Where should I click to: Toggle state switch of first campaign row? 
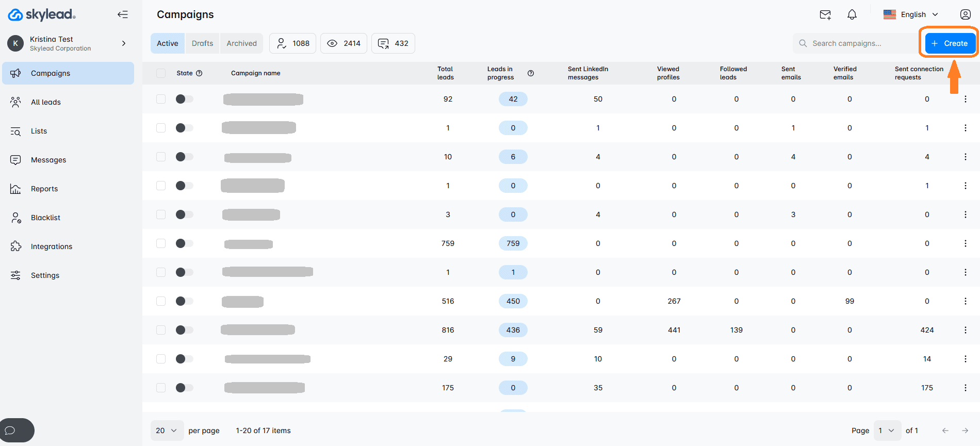click(184, 99)
